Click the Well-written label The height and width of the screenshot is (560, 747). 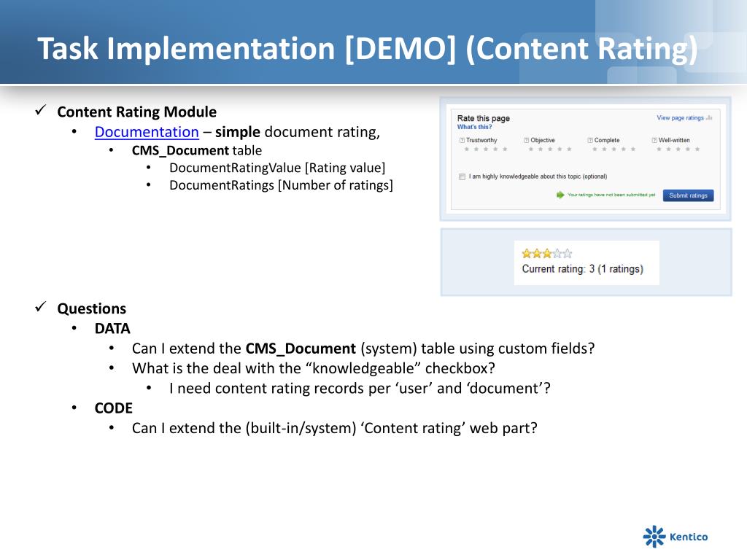673,140
